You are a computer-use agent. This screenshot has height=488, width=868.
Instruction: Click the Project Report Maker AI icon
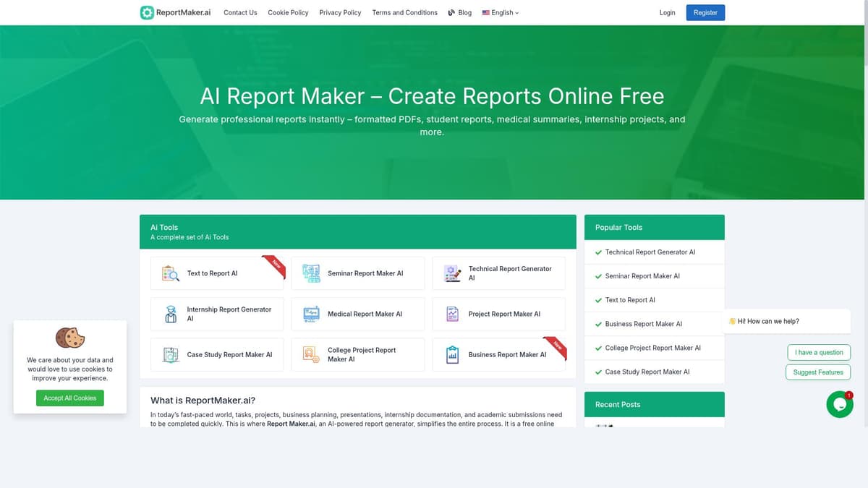pos(451,314)
